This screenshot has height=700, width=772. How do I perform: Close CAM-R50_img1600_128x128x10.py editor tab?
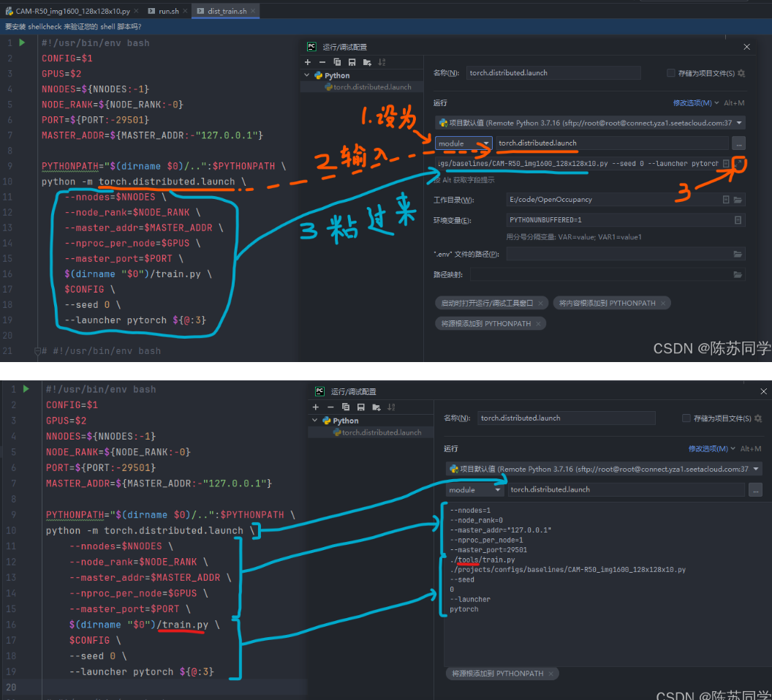(x=137, y=11)
